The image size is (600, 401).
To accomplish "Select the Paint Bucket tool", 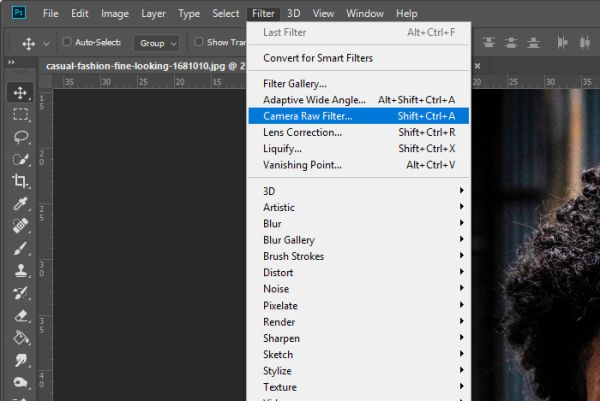I will (20, 337).
